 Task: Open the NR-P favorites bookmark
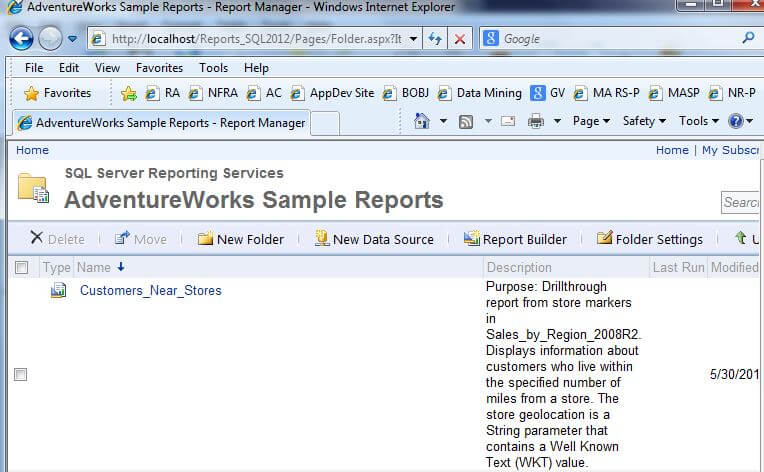point(732,93)
